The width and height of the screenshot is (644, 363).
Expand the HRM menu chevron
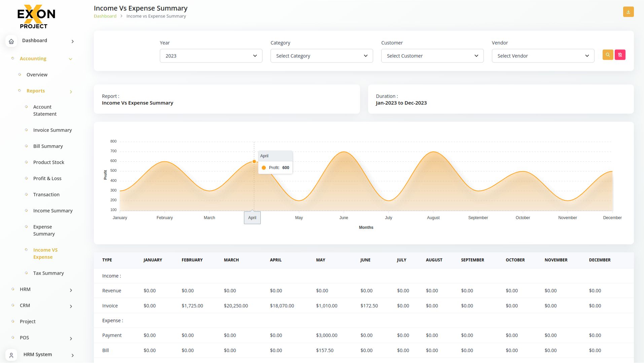(71, 290)
